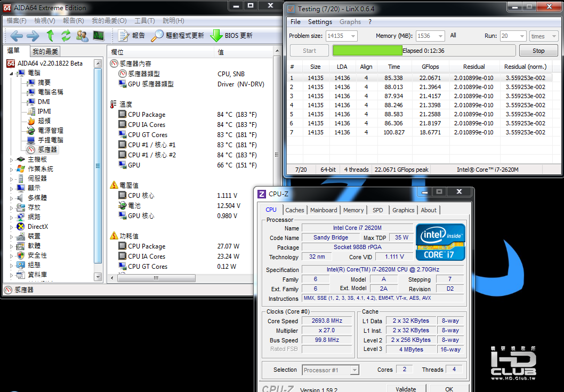Screen dimensions: 564x392
Task: Expand the 存放 tree node
Action: [12, 207]
